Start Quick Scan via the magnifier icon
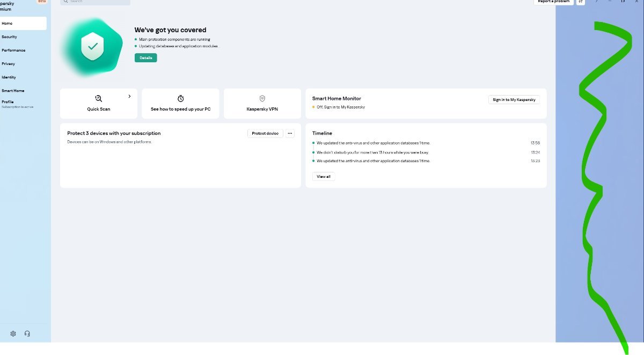 pyautogui.click(x=99, y=98)
